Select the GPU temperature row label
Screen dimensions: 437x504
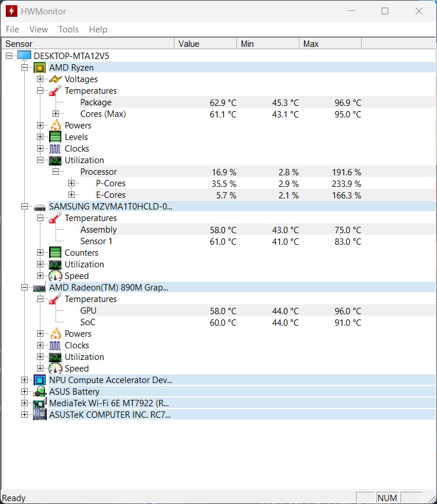[x=88, y=311]
